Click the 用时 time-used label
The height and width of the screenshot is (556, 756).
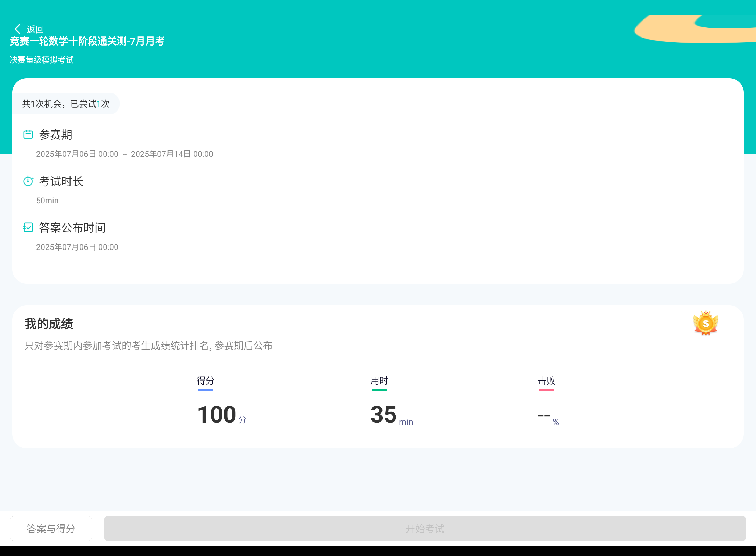pos(379,381)
